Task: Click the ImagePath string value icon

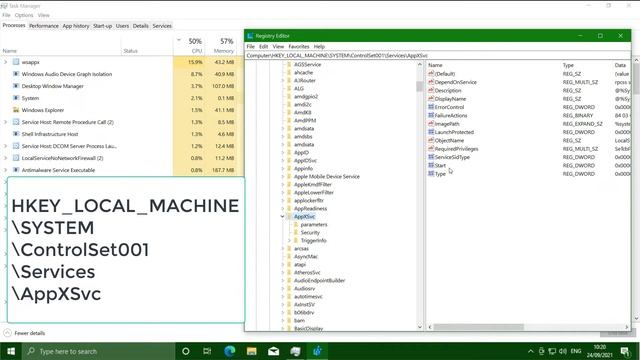Action: pyautogui.click(x=431, y=124)
